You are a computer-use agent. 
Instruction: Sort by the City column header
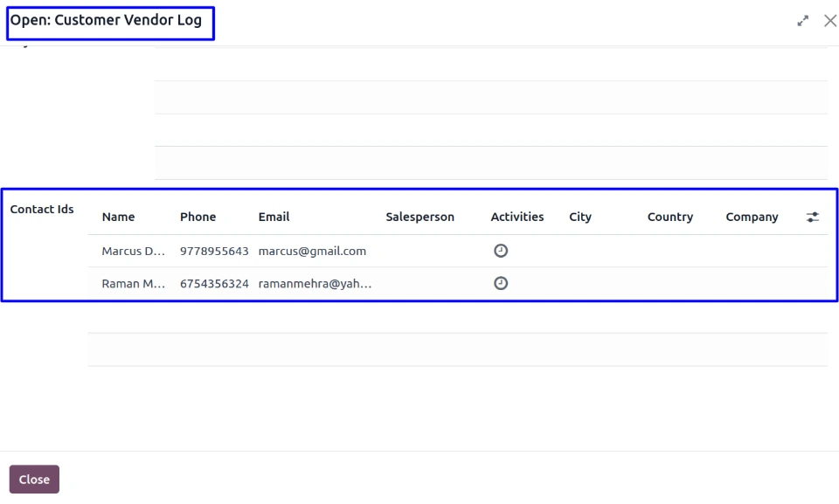pos(580,217)
